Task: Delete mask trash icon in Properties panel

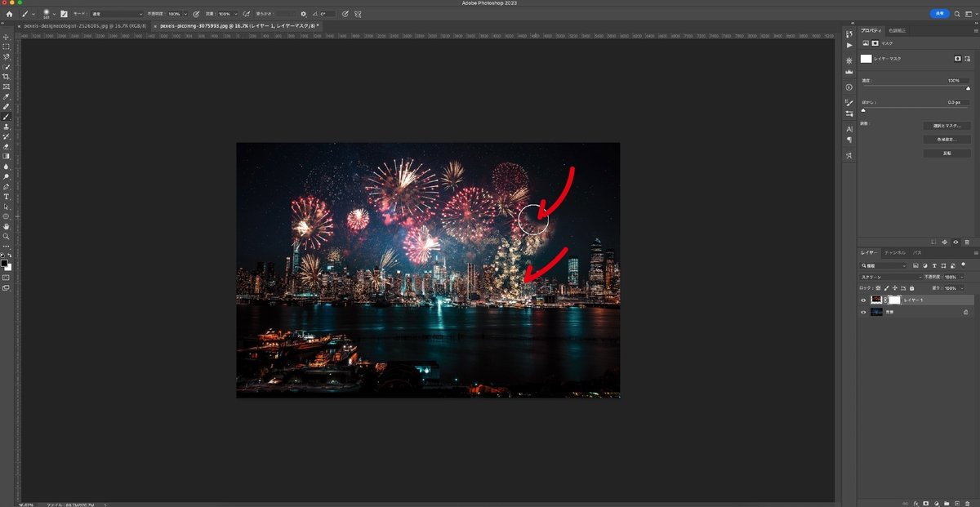Action: tap(967, 242)
